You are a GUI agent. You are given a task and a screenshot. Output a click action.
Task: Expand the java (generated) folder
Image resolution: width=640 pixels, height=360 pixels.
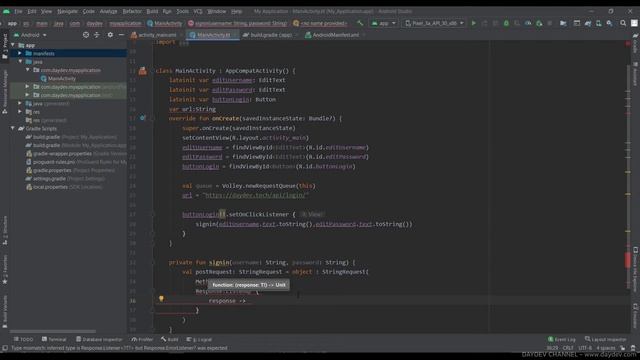point(20,104)
